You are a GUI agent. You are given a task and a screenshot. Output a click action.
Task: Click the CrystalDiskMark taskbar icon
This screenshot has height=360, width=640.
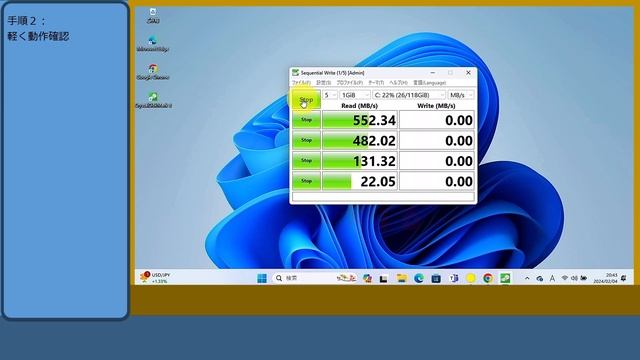[505, 278]
